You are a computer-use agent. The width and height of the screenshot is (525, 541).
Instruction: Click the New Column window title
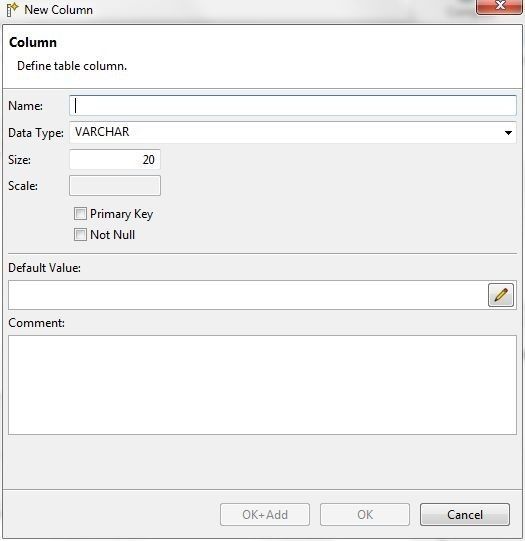58,10
